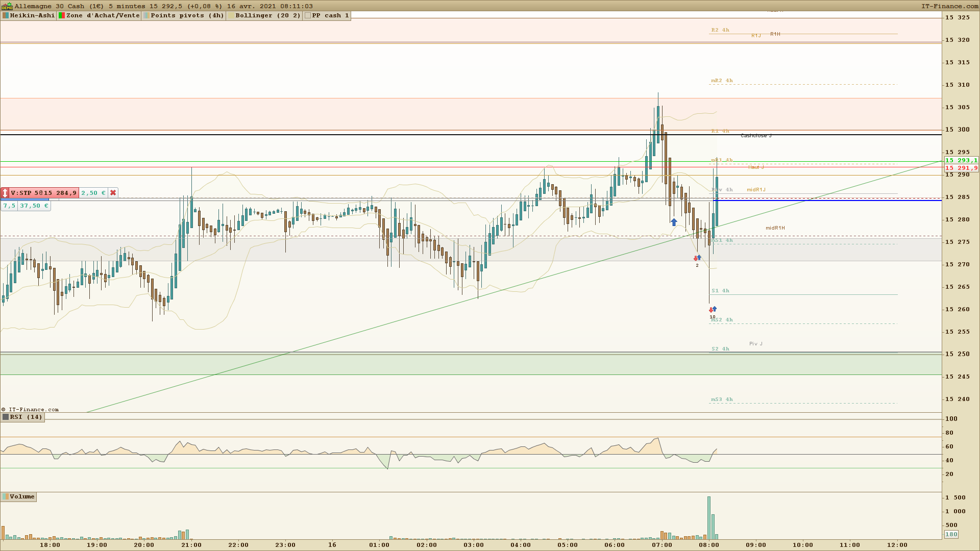Viewport: 980px width, 551px height.
Task: Click the Volume indicator icon
Action: pyautogui.click(x=6, y=496)
